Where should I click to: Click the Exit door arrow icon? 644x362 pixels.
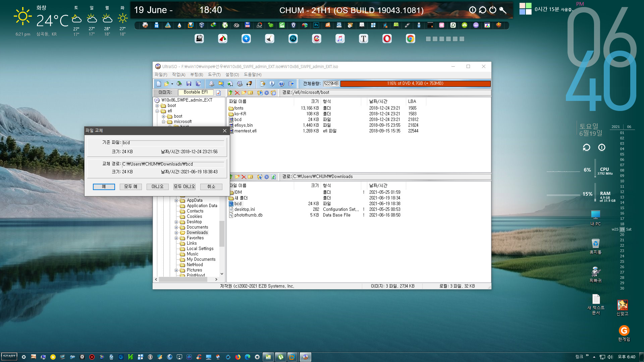[x=291, y=84]
